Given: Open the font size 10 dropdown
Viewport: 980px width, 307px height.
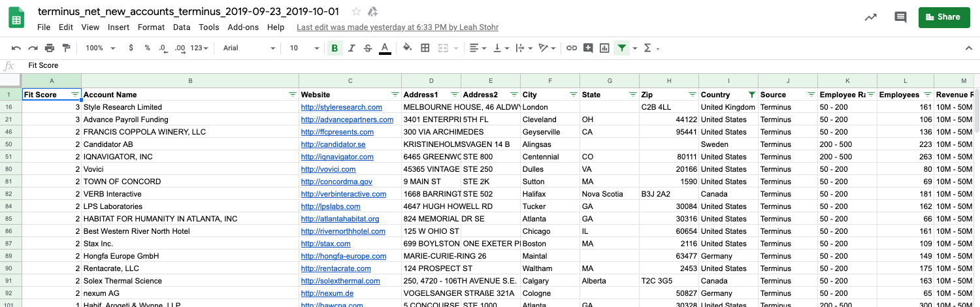Looking at the screenshot, I should click(x=304, y=48).
